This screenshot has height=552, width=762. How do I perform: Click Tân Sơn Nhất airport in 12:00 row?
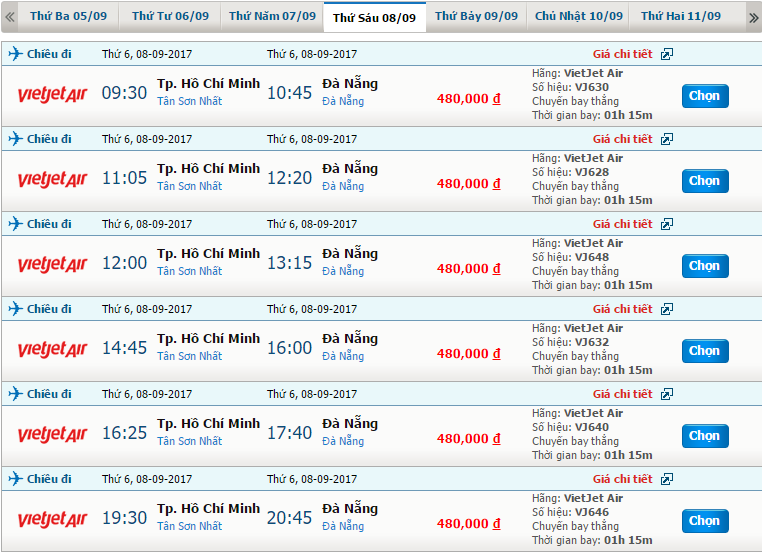pyautogui.click(x=190, y=271)
